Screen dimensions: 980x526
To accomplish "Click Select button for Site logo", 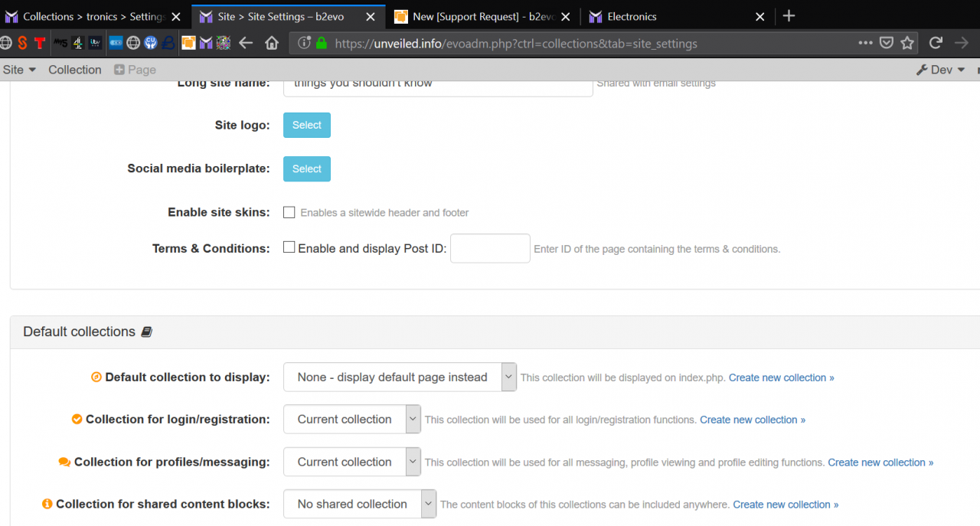I will click(307, 125).
